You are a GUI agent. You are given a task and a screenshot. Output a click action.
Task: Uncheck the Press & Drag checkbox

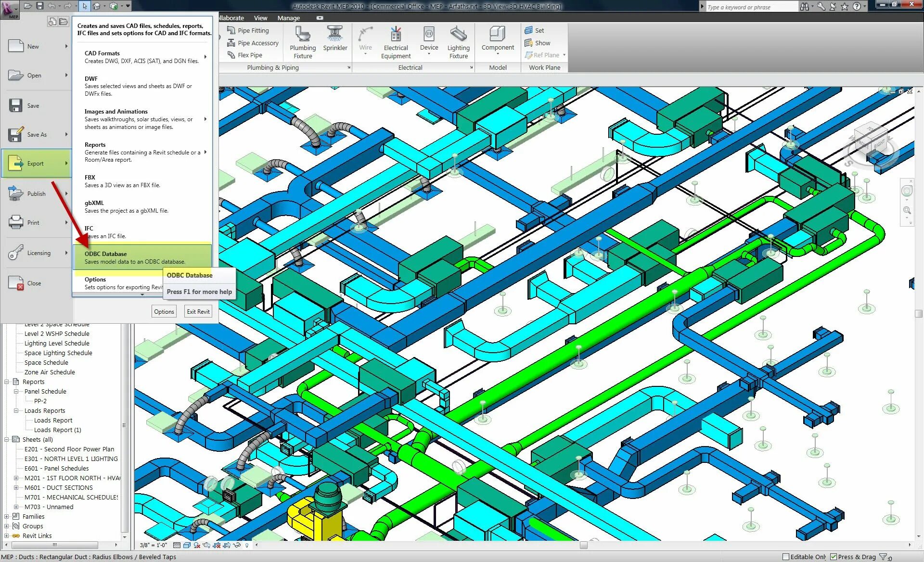[x=834, y=557]
